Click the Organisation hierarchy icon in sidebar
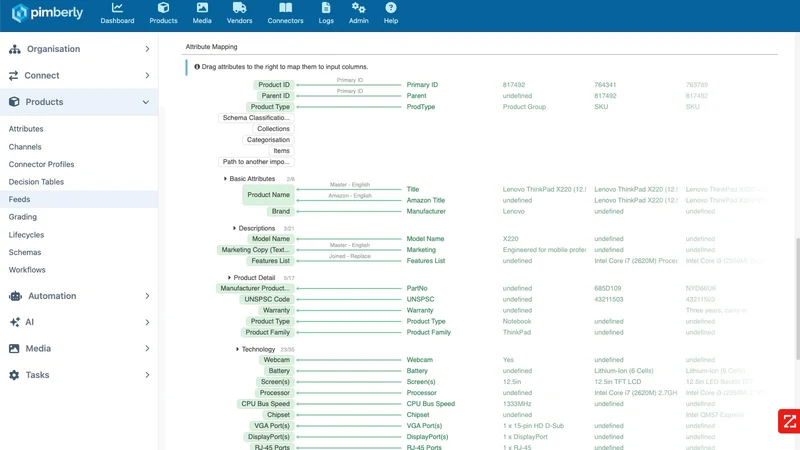This screenshot has width=800, height=450. pos(14,49)
